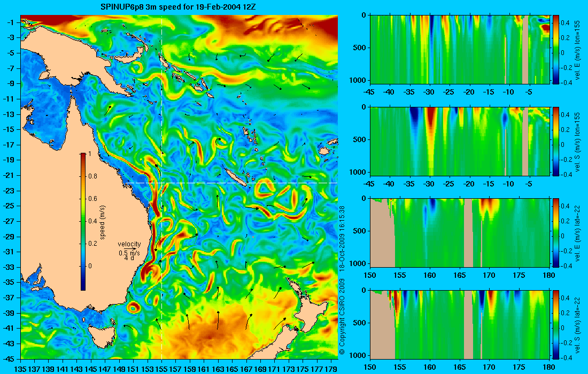
Task: Click the "vel. S (m/s) lat=-22" color bar
Action: click(x=556, y=324)
